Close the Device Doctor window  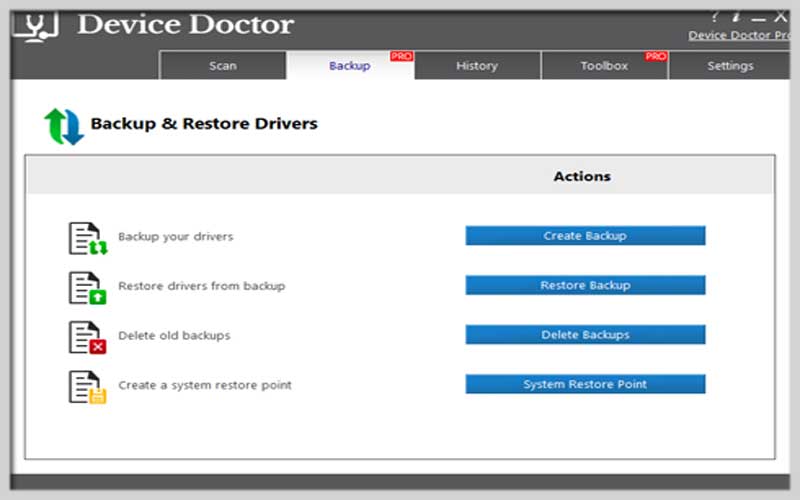(781, 17)
